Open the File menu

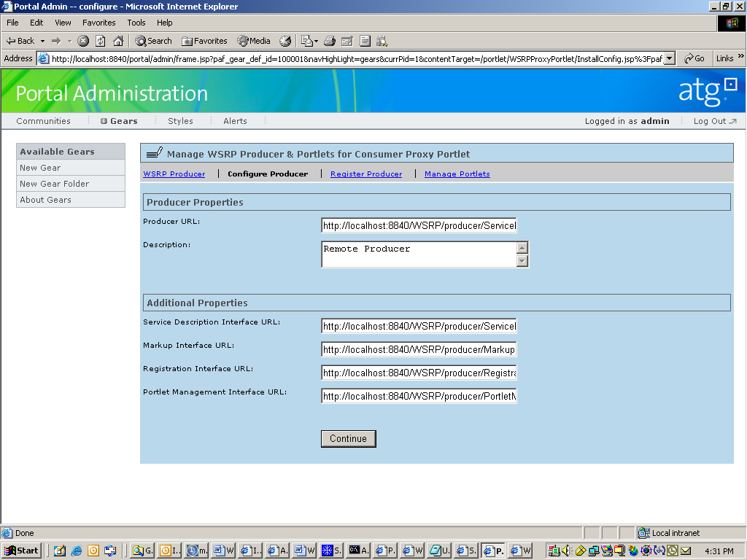12,23
